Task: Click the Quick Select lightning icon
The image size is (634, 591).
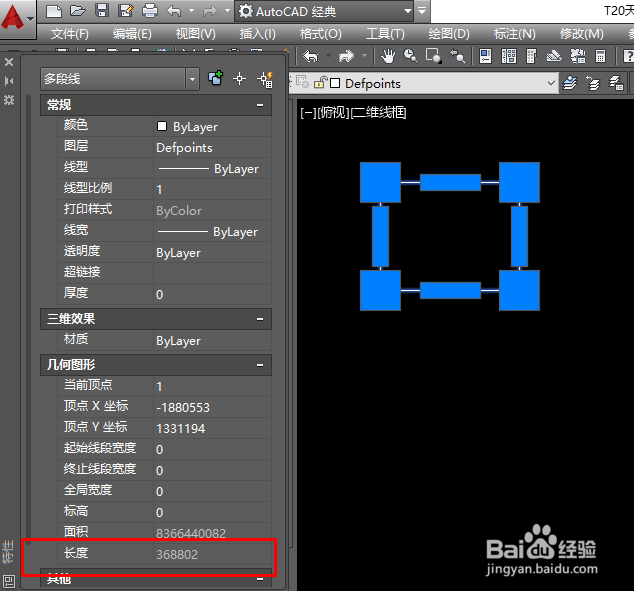Action: (265, 79)
